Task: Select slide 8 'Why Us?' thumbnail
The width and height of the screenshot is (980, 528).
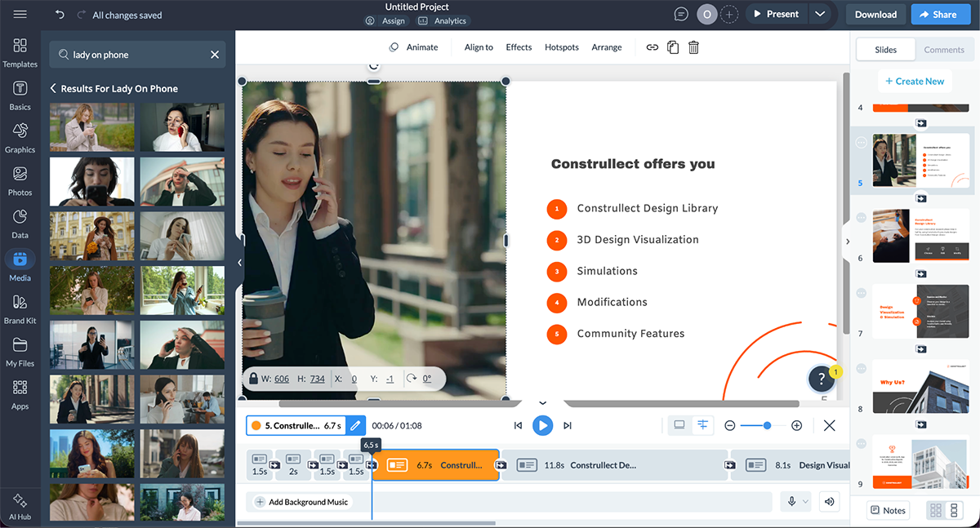Action: pos(921,386)
